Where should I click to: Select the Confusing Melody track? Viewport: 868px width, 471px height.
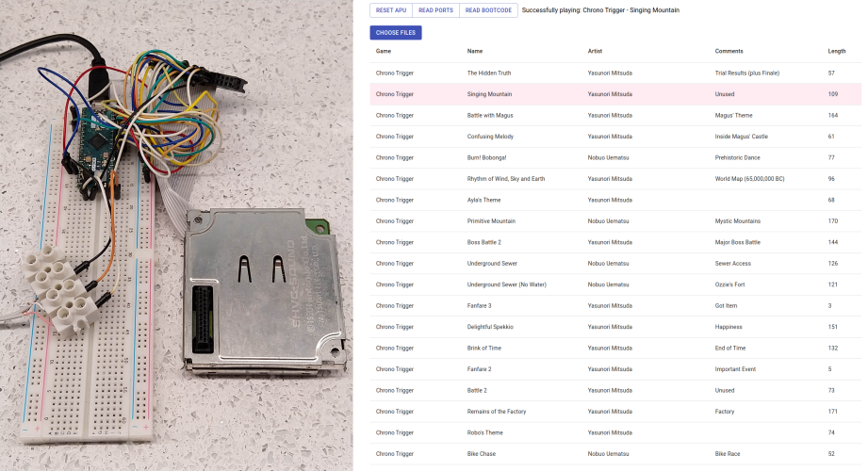click(x=492, y=137)
